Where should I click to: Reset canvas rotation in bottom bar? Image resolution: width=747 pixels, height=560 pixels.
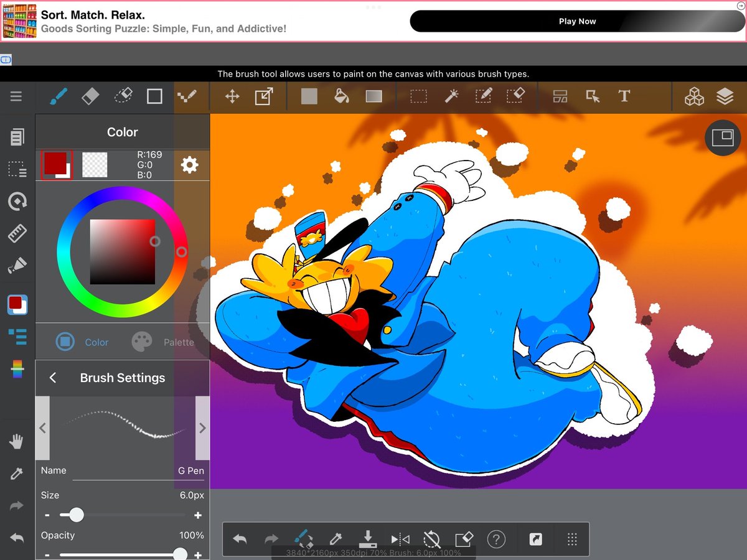[432, 539]
